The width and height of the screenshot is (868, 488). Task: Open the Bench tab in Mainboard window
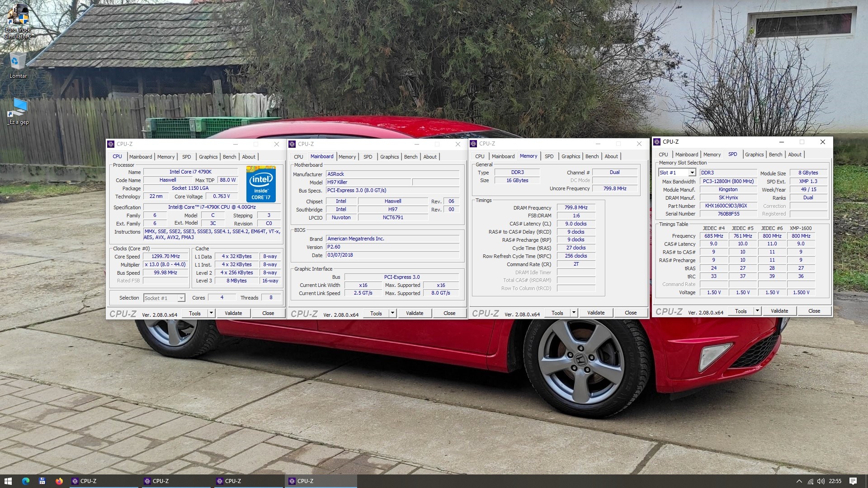[x=410, y=157]
